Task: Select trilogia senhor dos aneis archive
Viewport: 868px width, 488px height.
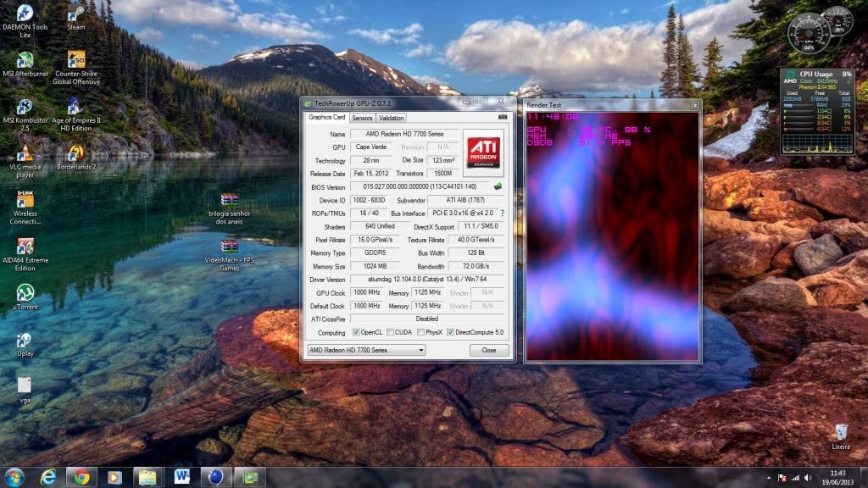Action: [229, 208]
